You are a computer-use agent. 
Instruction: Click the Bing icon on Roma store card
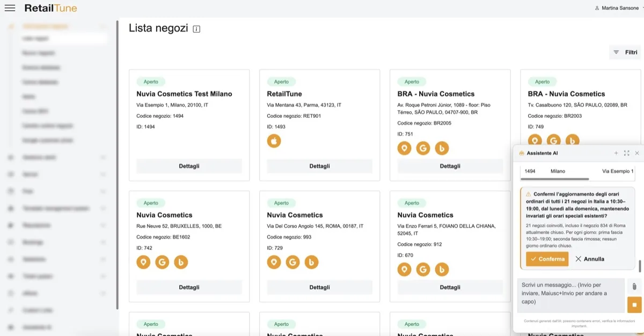tap(311, 262)
